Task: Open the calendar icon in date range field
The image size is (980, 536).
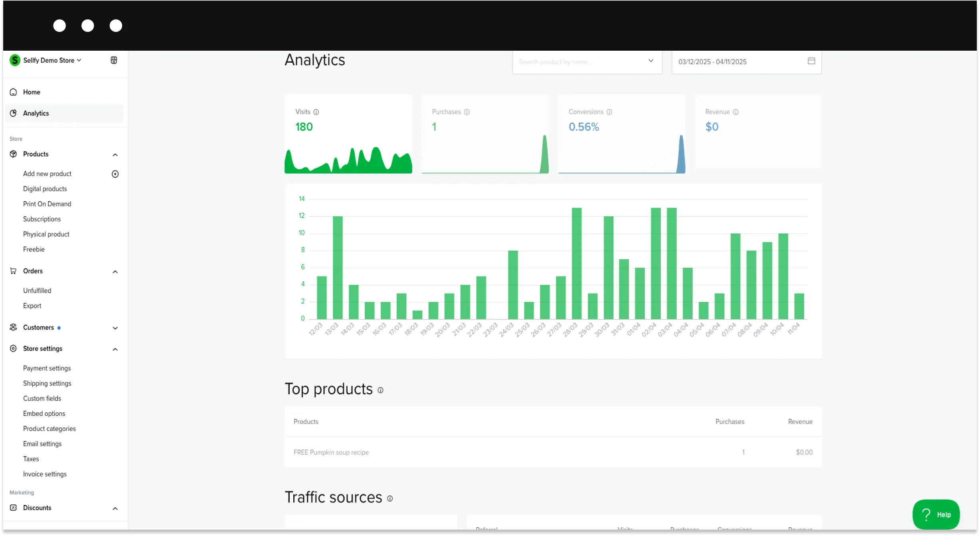Action: [x=811, y=61]
